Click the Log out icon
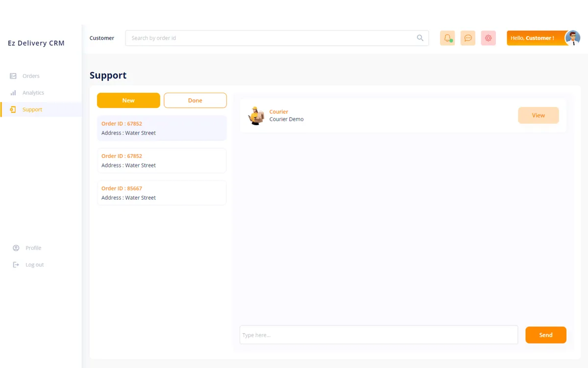The height and width of the screenshot is (368, 588). pos(16,264)
